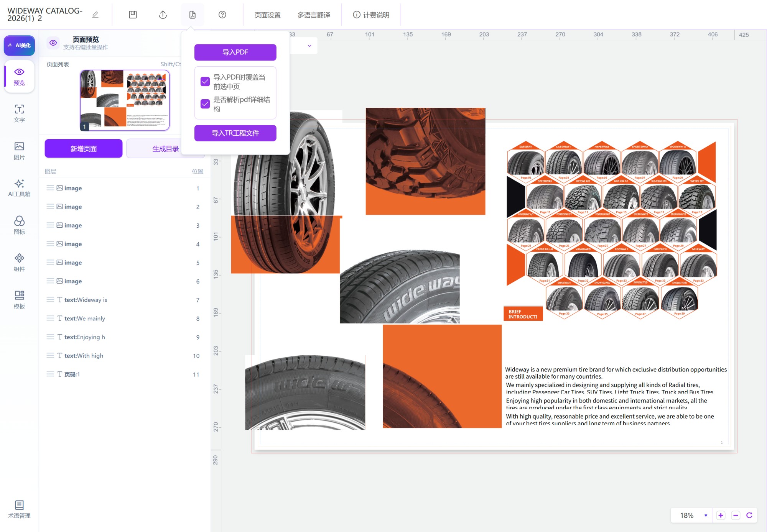Click the 18% zoom value field
This screenshot has height=532, width=767.
click(687, 516)
